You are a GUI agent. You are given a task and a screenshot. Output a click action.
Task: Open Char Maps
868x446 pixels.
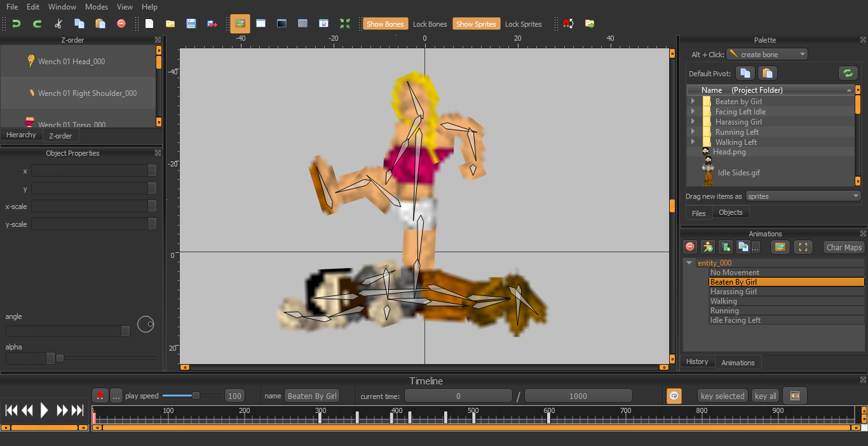coord(844,247)
